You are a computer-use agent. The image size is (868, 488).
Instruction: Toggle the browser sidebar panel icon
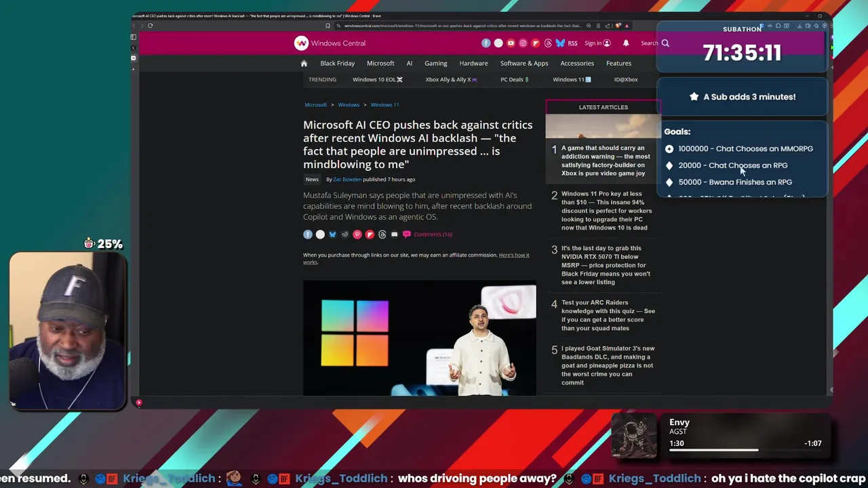[133, 37]
